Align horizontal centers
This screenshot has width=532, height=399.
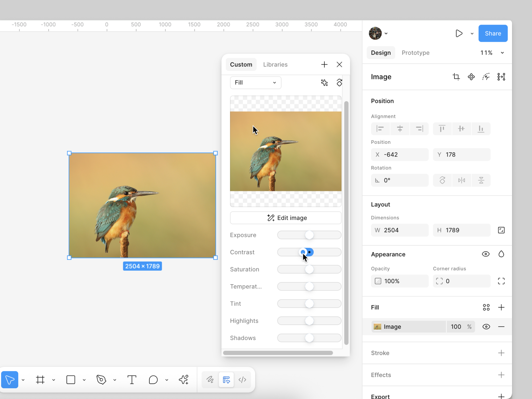400,129
